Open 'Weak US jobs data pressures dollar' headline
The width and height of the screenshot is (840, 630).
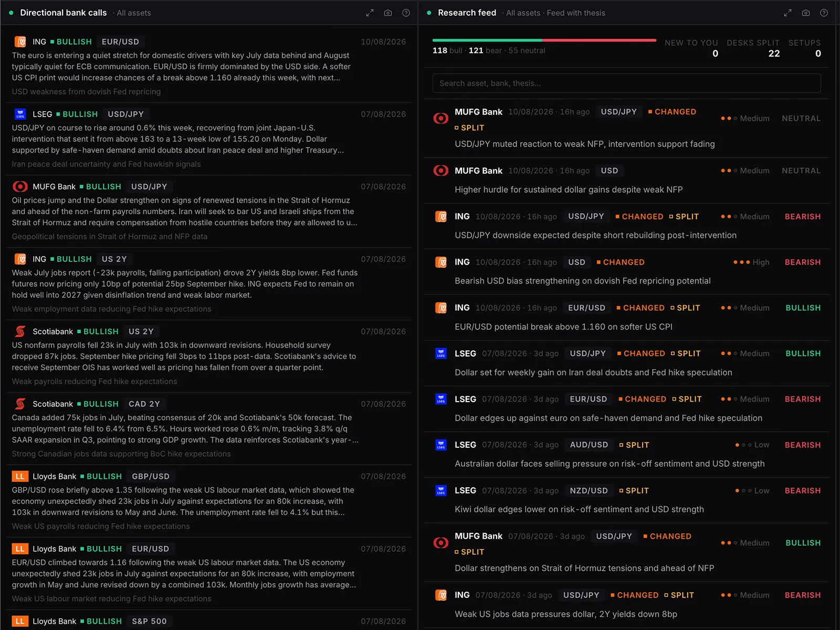click(566, 614)
